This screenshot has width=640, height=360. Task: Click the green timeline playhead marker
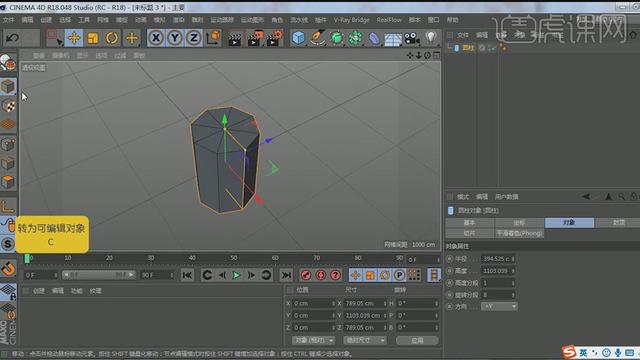point(27,258)
